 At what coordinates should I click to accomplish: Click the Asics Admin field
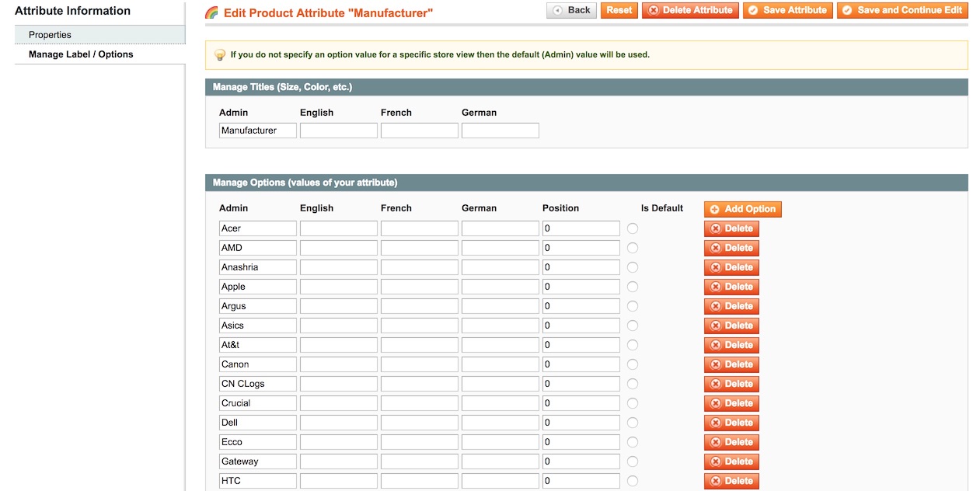point(258,326)
